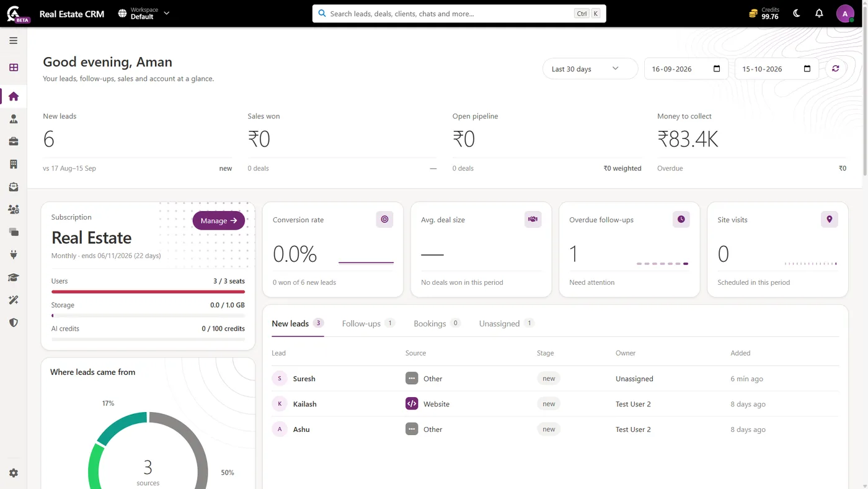868x489 pixels.
Task: Open the calendar picker for 15-10-2026
Action: 807,68
